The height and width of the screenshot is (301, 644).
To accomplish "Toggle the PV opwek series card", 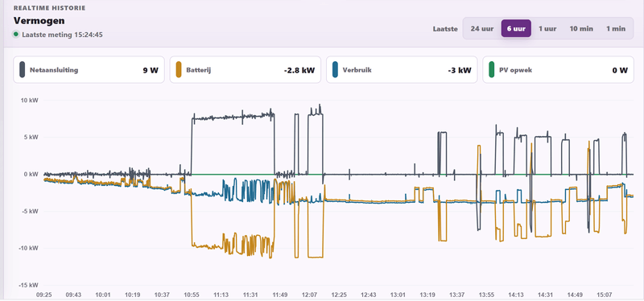I will click(x=558, y=70).
